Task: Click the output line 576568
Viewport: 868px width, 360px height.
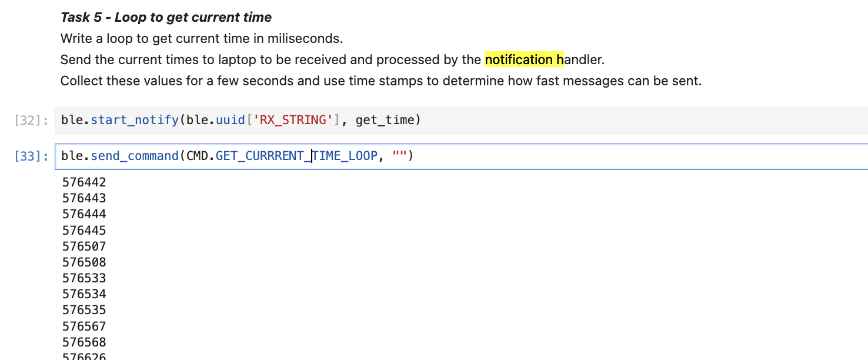Action: [84, 342]
